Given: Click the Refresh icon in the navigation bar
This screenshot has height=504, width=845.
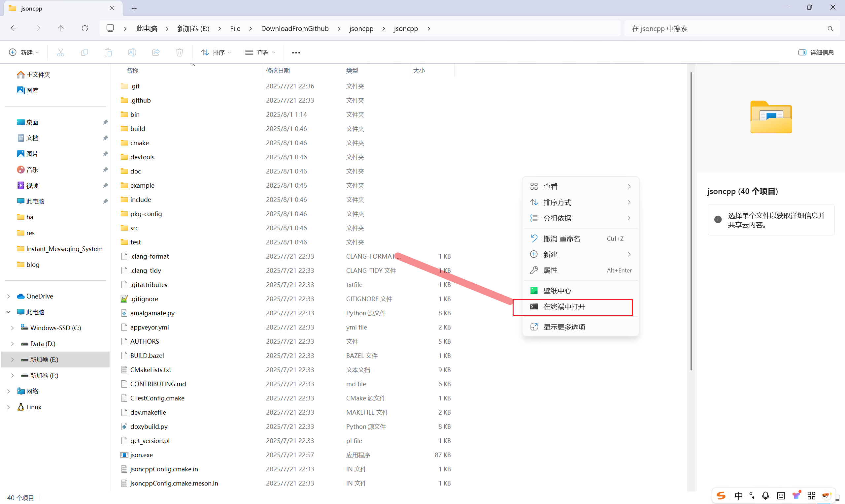Looking at the screenshot, I should [x=84, y=28].
